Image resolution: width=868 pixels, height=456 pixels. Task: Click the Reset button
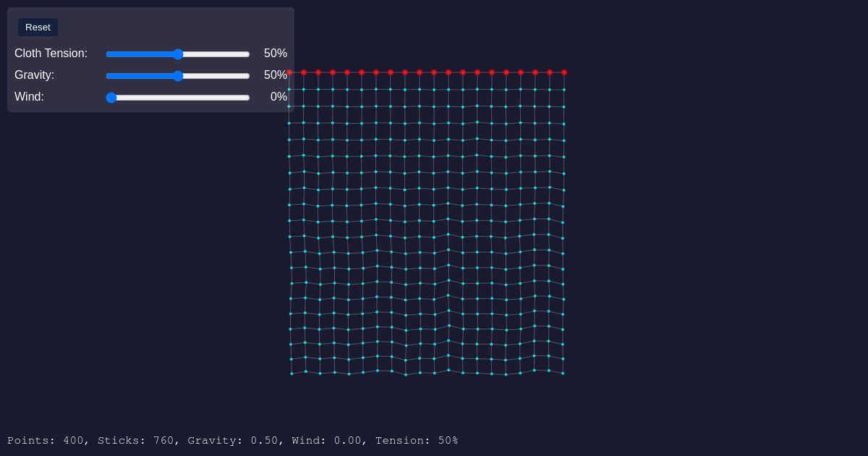pos(38,27)
